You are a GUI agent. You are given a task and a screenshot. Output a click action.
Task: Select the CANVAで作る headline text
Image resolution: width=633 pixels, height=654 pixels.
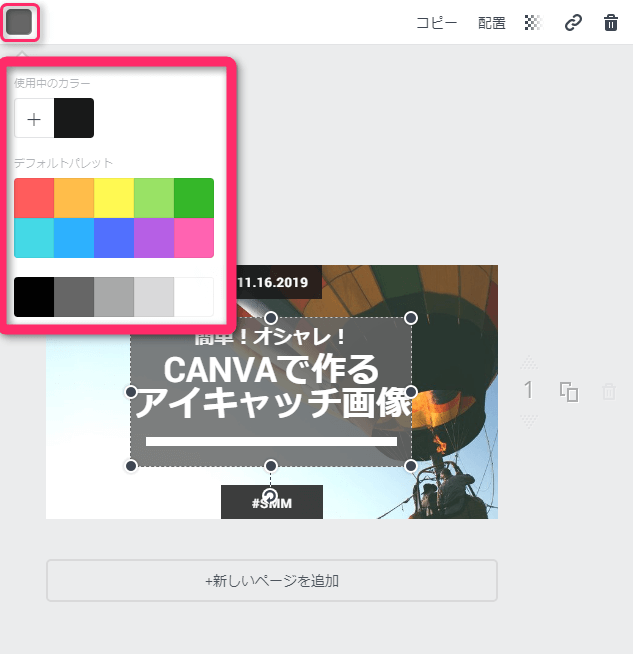point(271,369)
